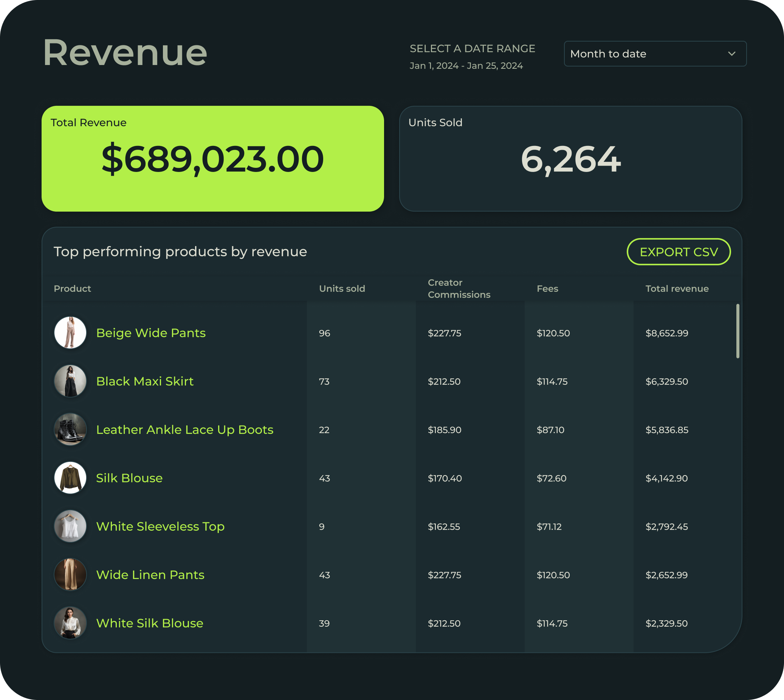This screenshot has width=784, height=700.
Task: Open the Black Maxi Skirt link
Action: (145, 381)
